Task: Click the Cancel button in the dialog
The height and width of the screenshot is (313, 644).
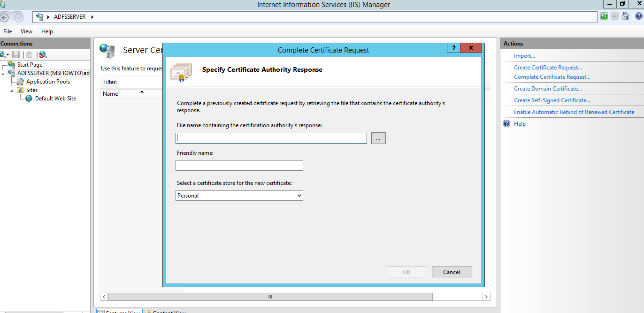Action: (452, 272)
